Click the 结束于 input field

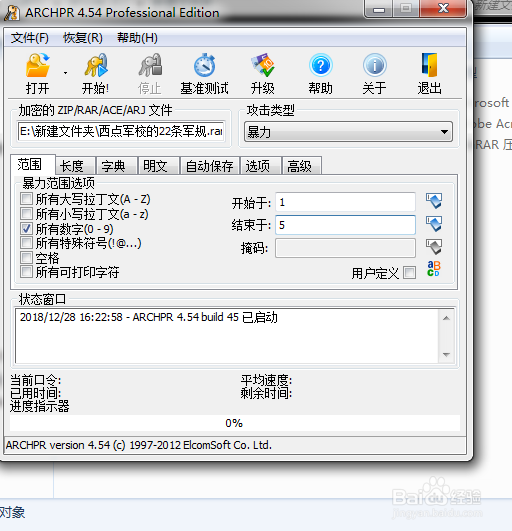[345, 225]
